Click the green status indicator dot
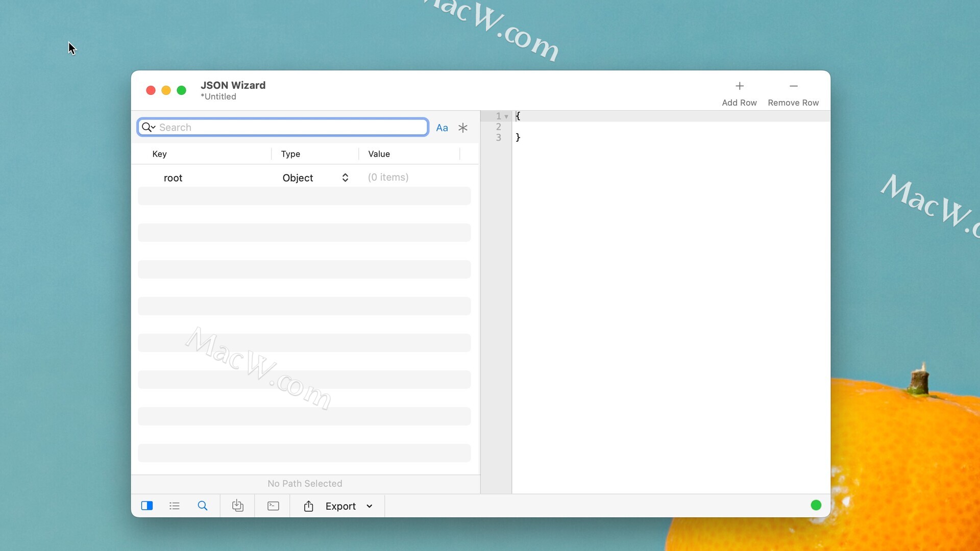 [x=816, y=505]
